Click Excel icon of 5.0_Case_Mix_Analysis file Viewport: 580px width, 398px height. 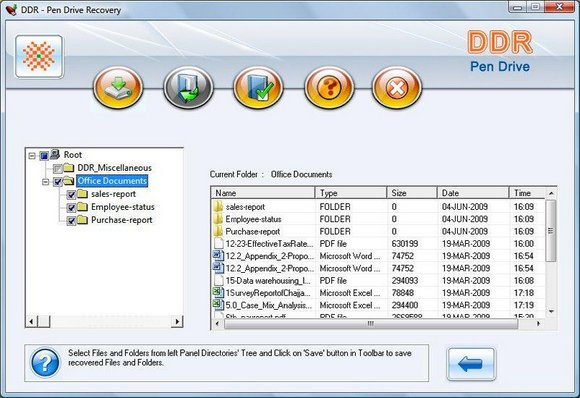[218, 305]
